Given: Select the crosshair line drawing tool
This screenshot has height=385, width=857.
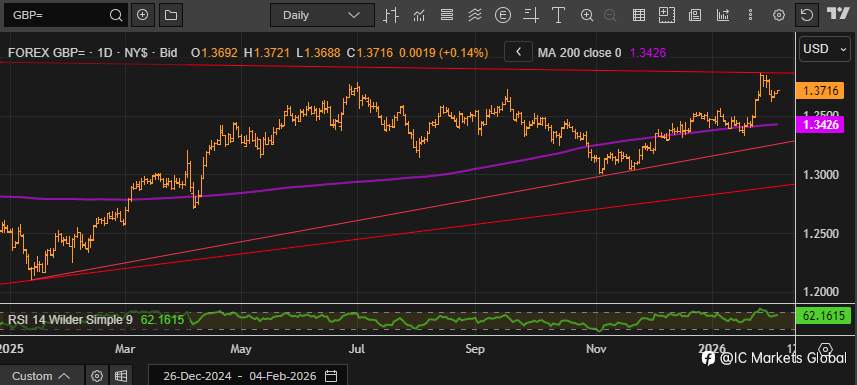Looking at the screenshot, I should [x=531, y=15].
